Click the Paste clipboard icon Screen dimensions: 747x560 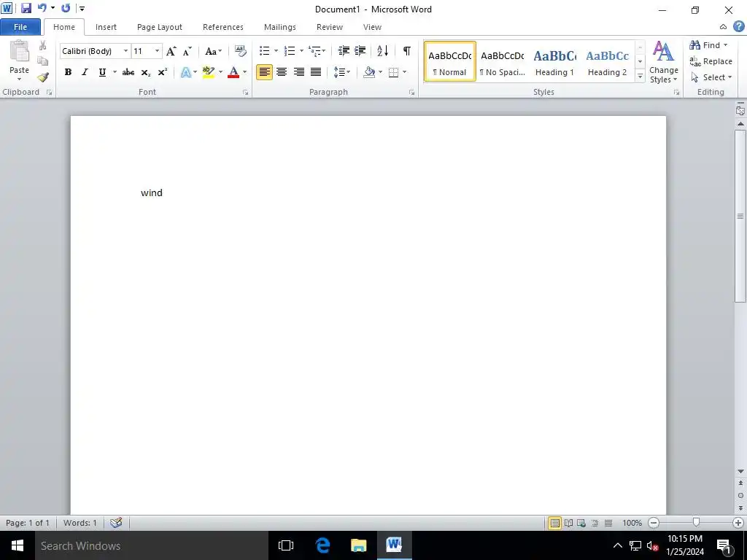[x=20, y=51]
